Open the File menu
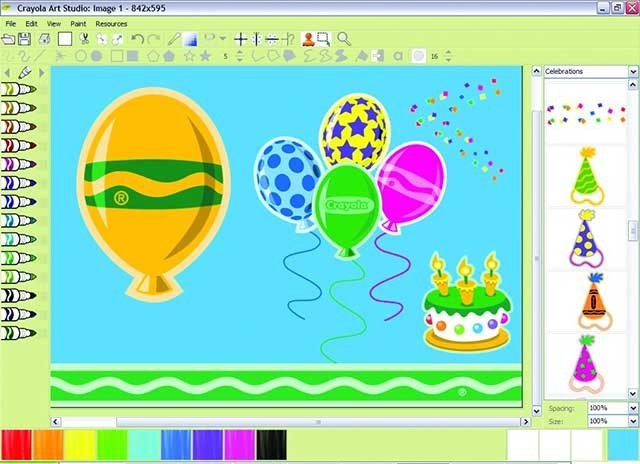Viewport: 640px width, 464px height. pos(11,24)
